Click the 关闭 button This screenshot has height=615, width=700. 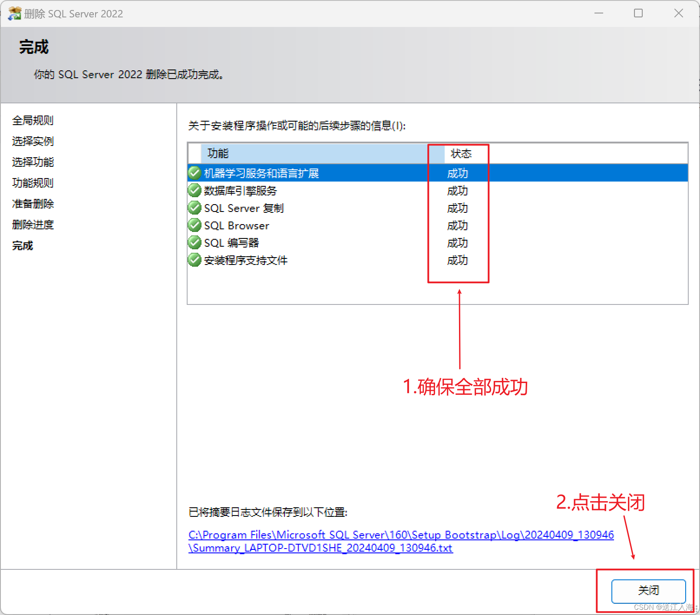point(648,591)
